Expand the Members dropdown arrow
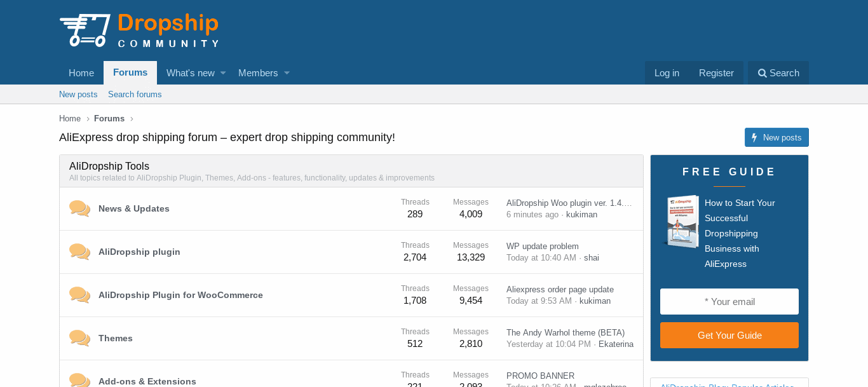This screenshot has height=387, width=868. [287, 73]
